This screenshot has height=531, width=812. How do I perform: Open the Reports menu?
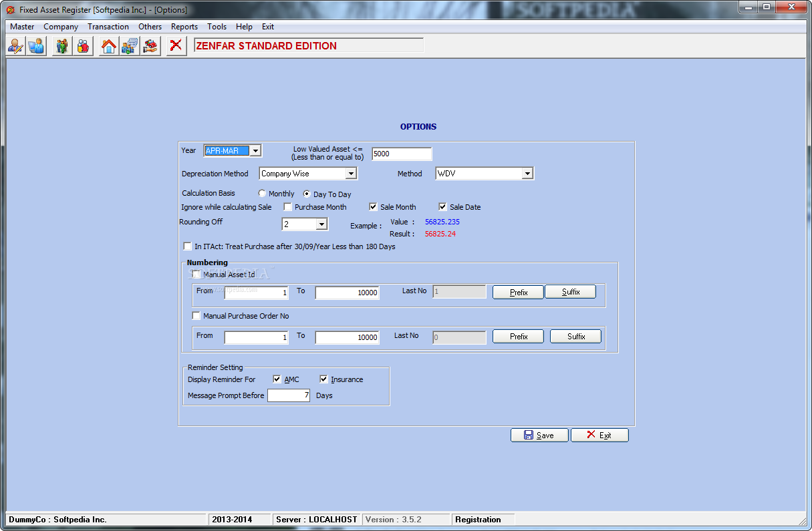(184, 27)
